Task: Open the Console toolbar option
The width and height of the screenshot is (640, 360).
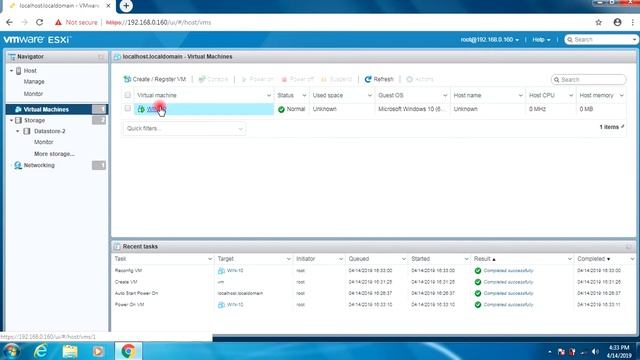Action: tap(213, 79)
